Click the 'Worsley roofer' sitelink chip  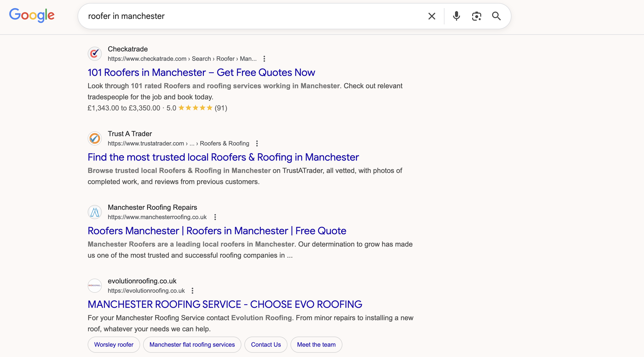tap(114, 345)
